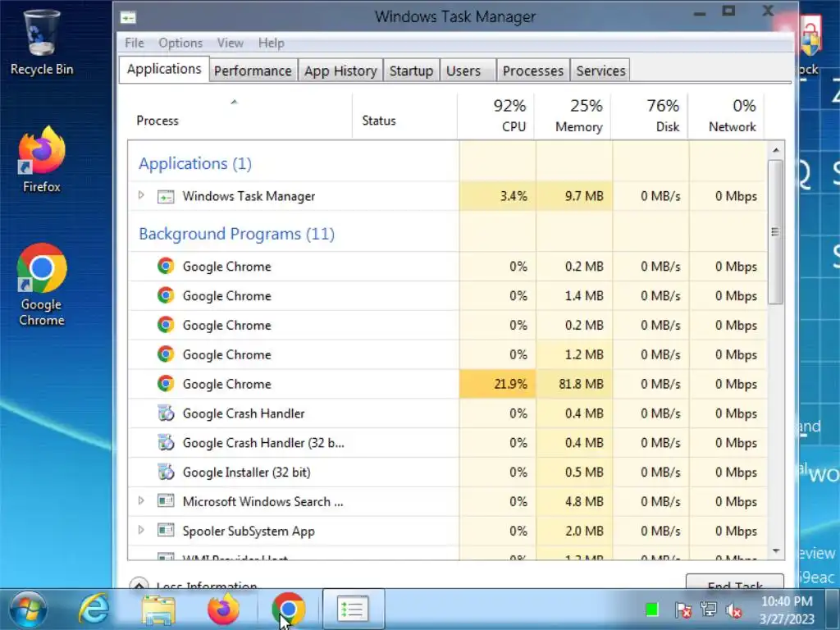The height and width of the screenshot is (630, 840).
Task: Open the File menu
Action: click(134, 43)
